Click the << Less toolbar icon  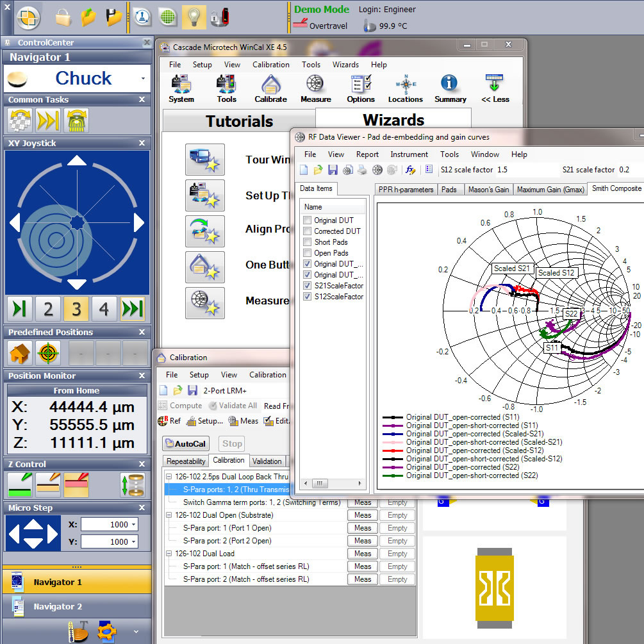pos(495,88)
